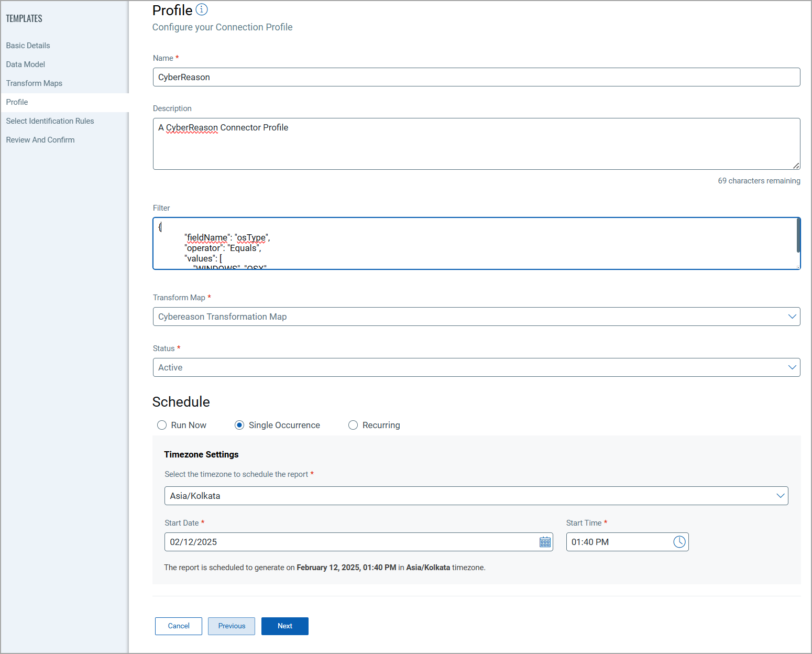Screen dimensions: 812x654
Task: Open Select Identification Rules step
Action: 50,121
